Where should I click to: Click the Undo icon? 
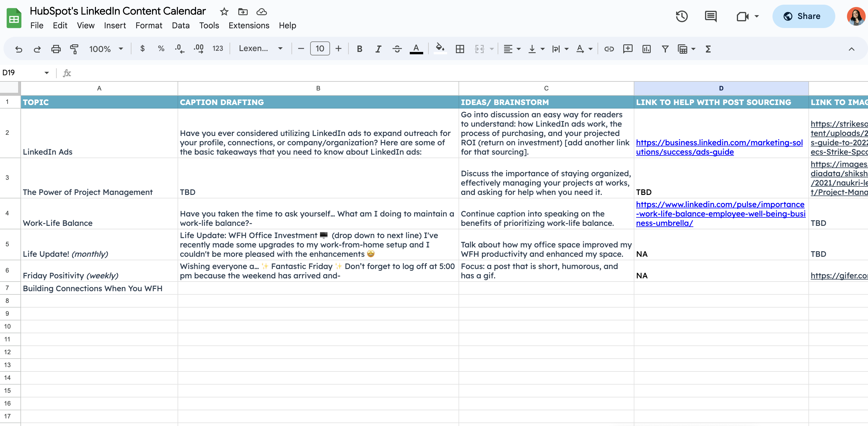pyautogui.click(x=18, y=49)
